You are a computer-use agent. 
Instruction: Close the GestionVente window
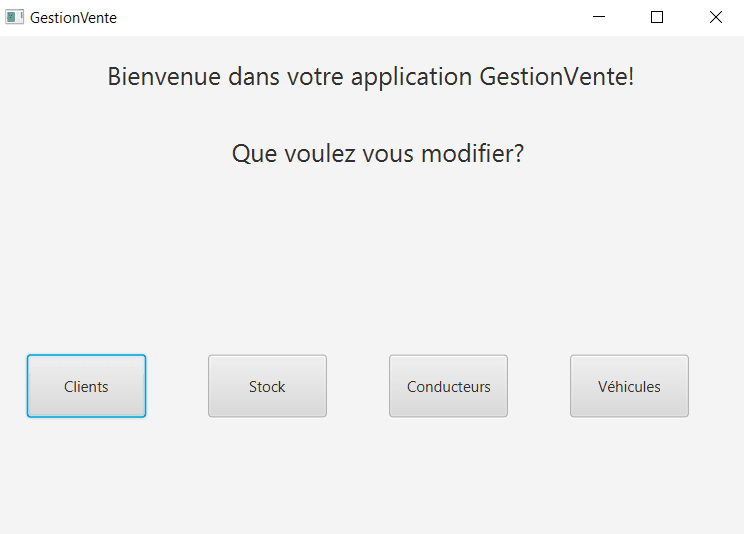coord(716,17)
